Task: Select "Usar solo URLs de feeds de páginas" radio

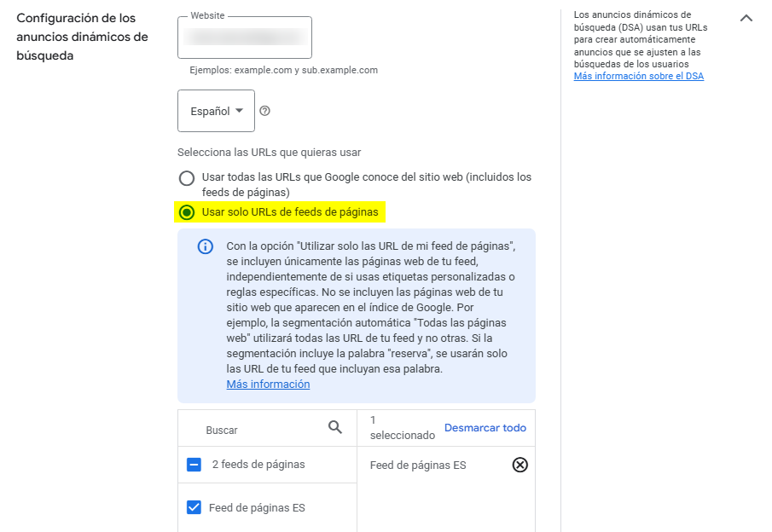Action: 186,212
